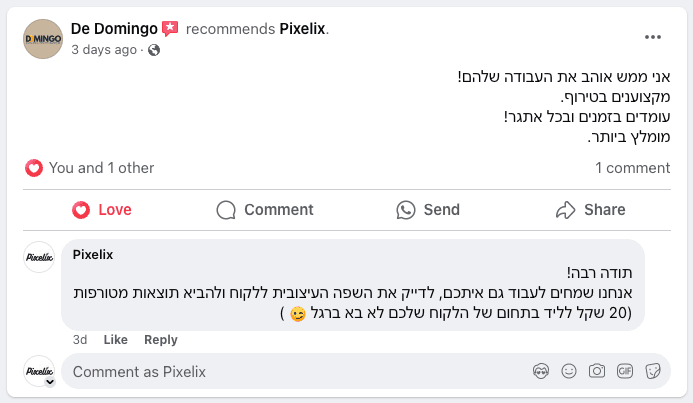Viewport: 693px width, 403px height.
Task: Expand the commenting identity switcher on Pixelix avatar
Action: (50, 382)
